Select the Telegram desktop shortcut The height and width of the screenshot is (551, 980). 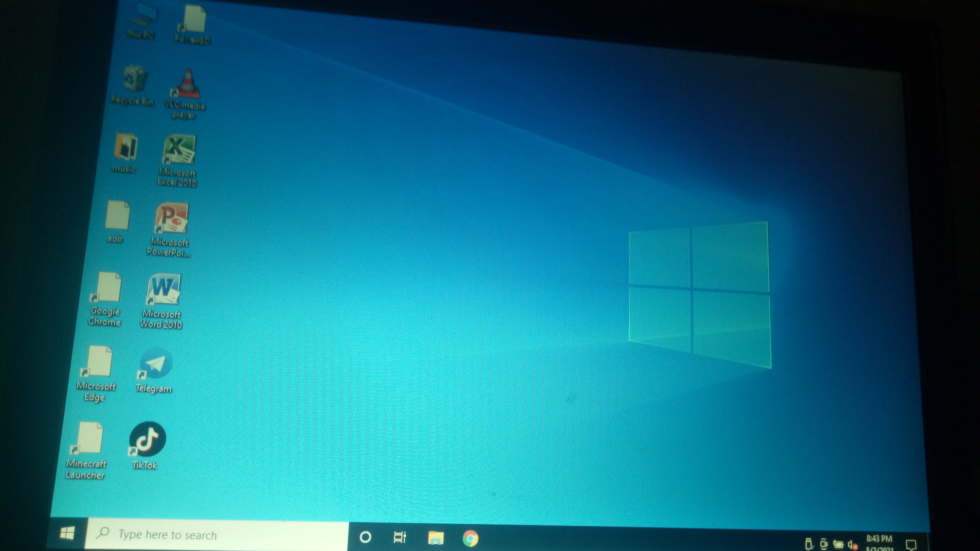click(x=155, y=370)
